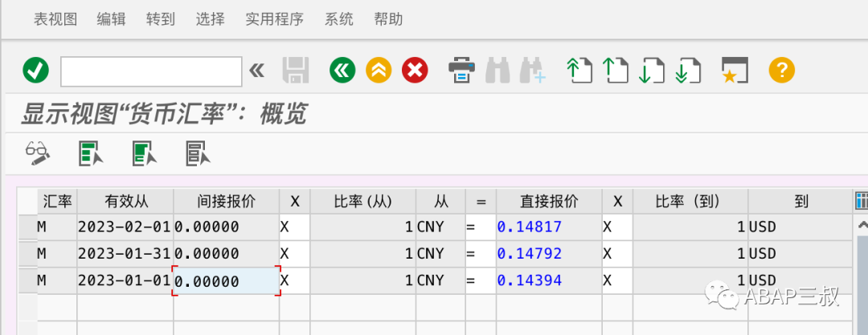Go to previous page icon
The width and height of the screenshot is (868, 335).
[x=615, y=71]
